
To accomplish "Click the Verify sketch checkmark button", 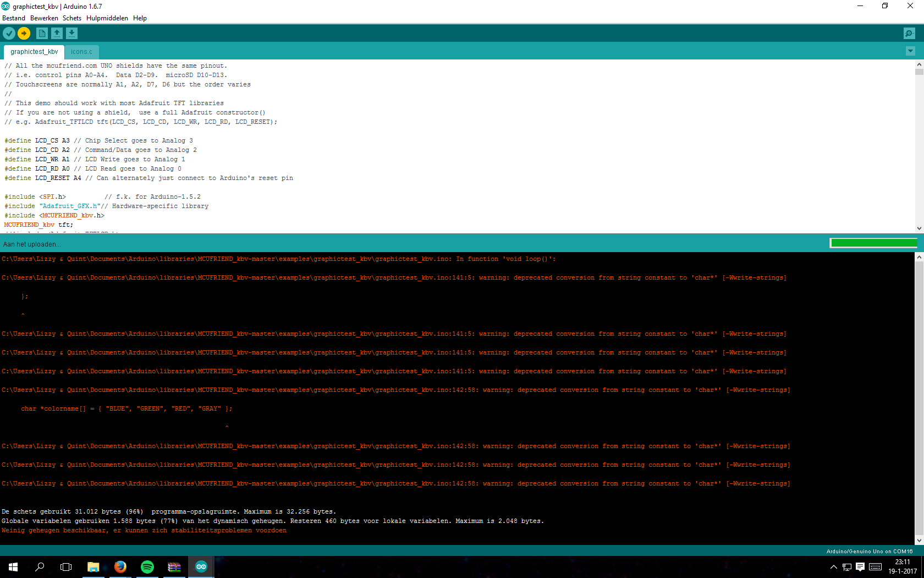I will click(x=9, y=34).
